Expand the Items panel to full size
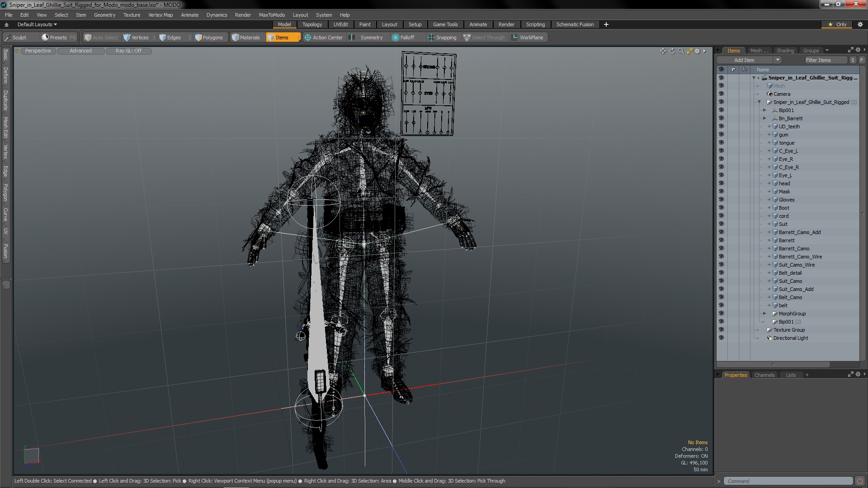 tap(850, 50)
